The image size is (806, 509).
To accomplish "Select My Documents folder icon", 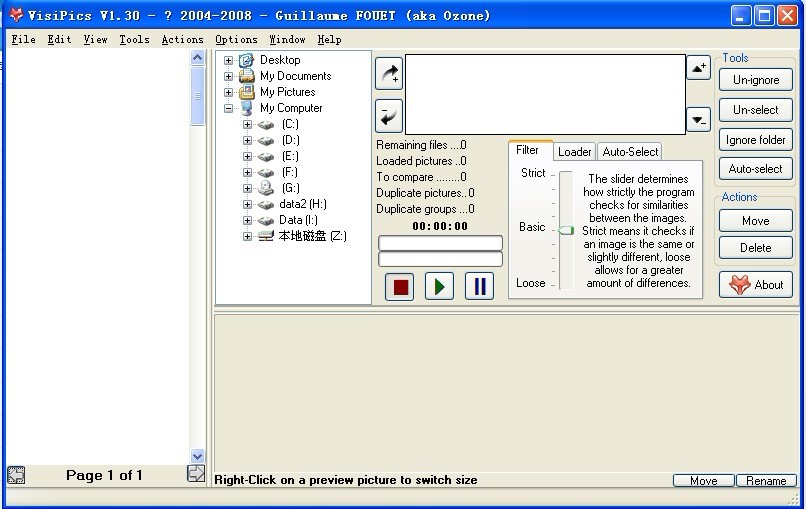I will point(247,76).
